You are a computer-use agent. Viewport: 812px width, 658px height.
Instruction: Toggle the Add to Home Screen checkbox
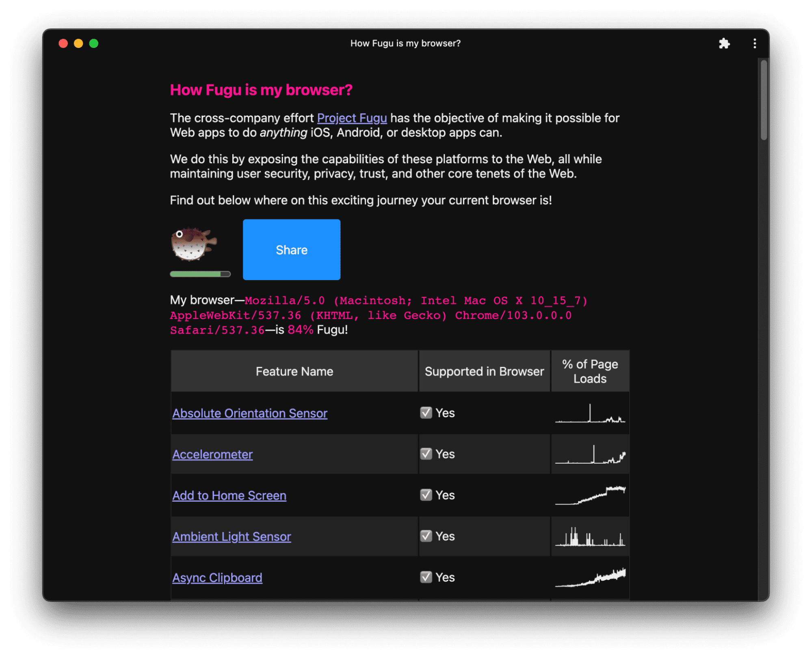(x=425, y=495)
